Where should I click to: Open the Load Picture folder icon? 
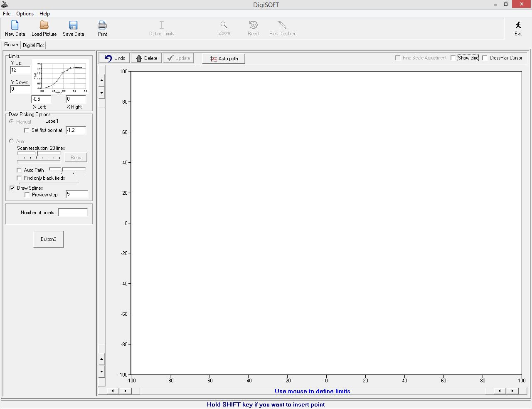(44, 25)
